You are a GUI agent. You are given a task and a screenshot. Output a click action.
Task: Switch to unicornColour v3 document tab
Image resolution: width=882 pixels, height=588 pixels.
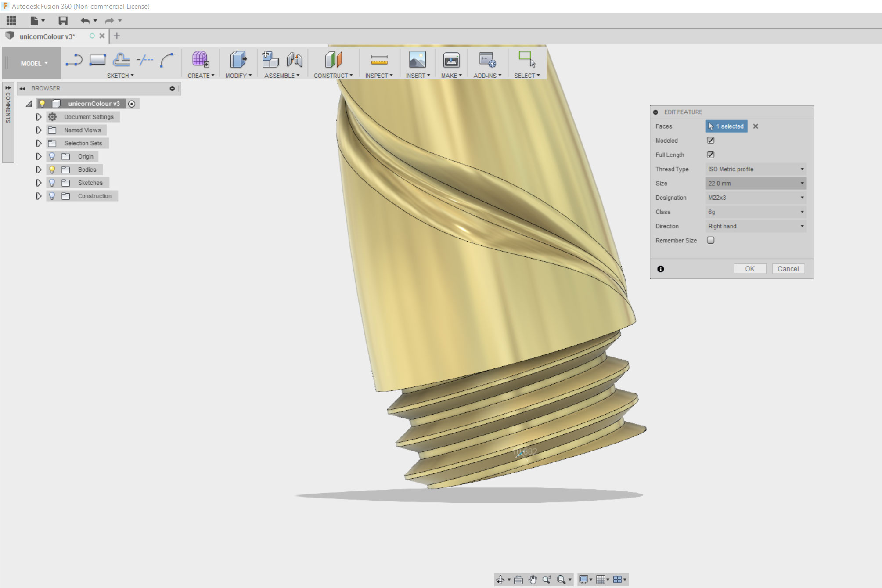point(47,36)
